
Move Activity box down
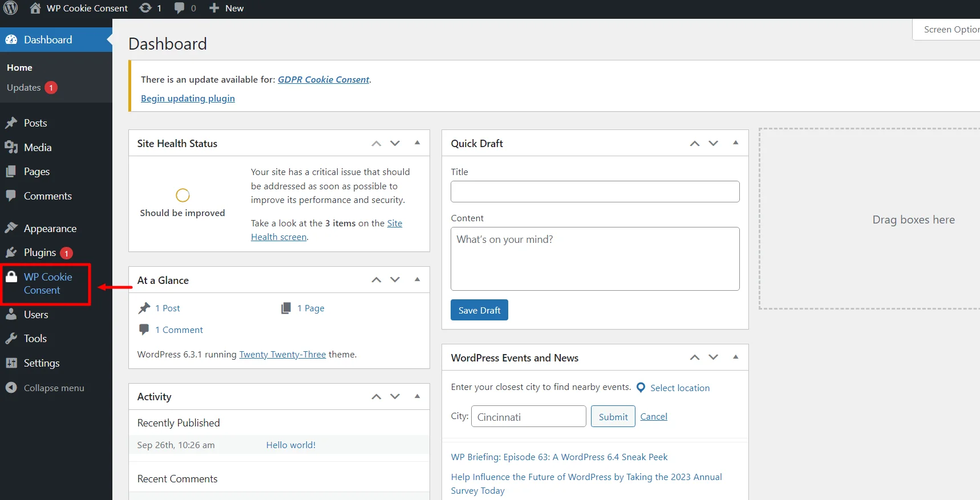tap(395, 396)
